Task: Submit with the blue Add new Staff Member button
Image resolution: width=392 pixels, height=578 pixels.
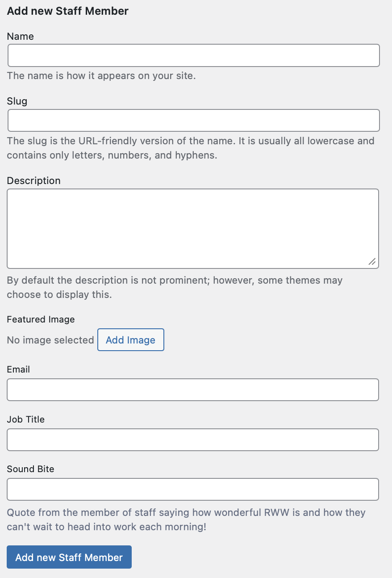Action: coord(69,557)
